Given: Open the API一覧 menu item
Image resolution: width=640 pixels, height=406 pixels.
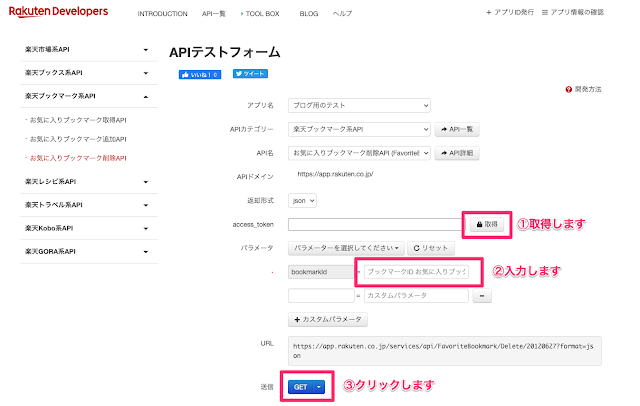Looking at the screenshot, I should click(213, 14).
